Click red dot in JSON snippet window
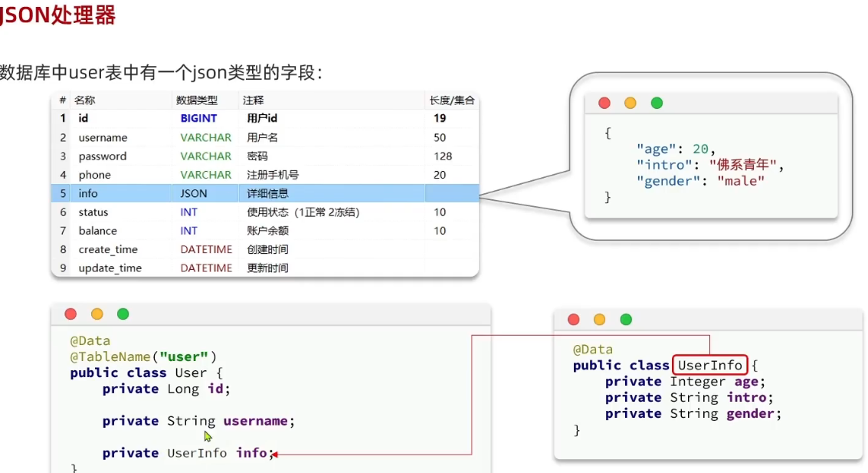 [604, 103]
